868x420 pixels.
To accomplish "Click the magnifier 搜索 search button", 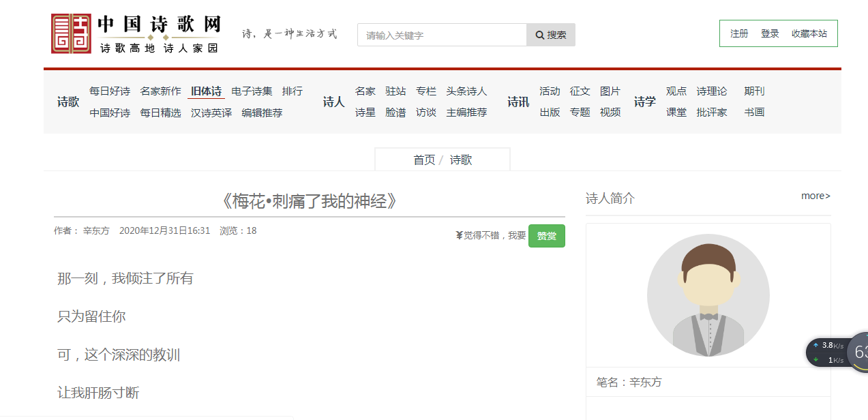I will (550, 35).
